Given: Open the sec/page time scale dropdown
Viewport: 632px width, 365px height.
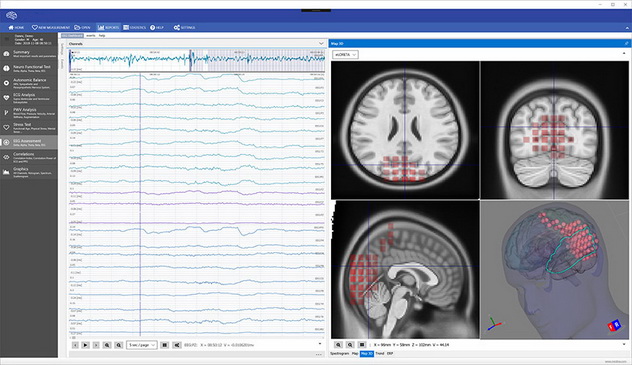Looking at the screenshot, I should click(x=141, y=345).
